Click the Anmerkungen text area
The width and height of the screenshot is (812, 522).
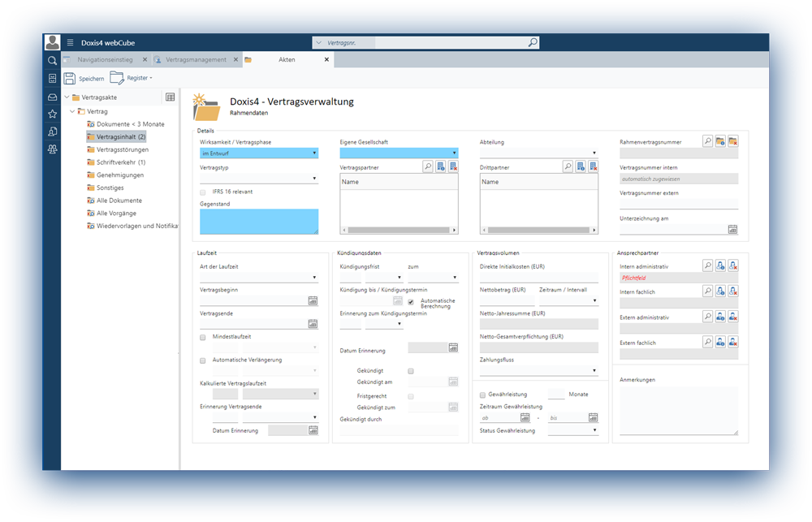coord(679,411)
